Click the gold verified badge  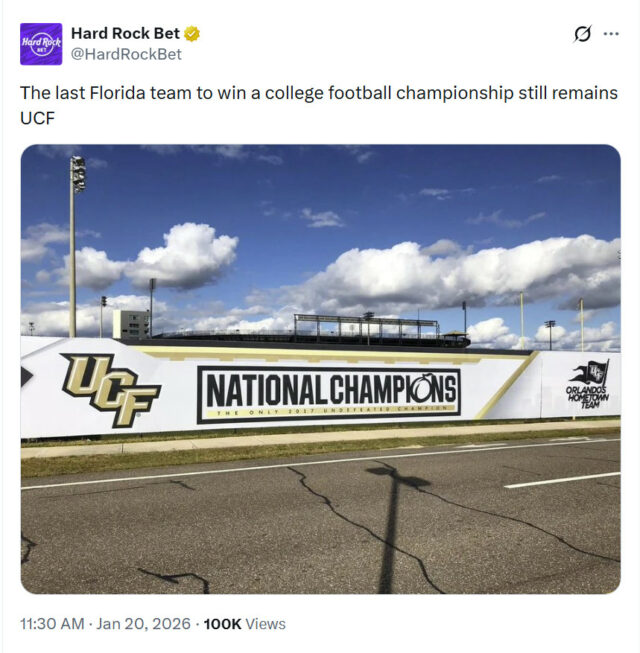192,33
